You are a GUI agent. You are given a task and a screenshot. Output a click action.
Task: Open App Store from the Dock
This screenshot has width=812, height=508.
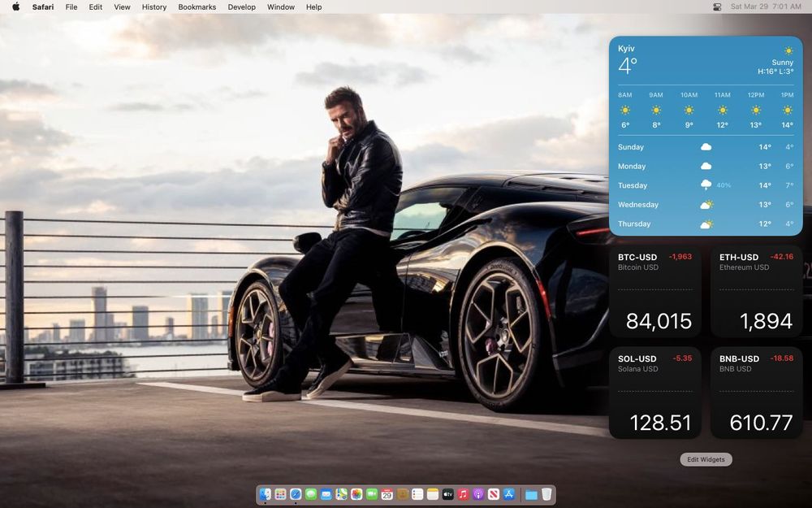509,494
